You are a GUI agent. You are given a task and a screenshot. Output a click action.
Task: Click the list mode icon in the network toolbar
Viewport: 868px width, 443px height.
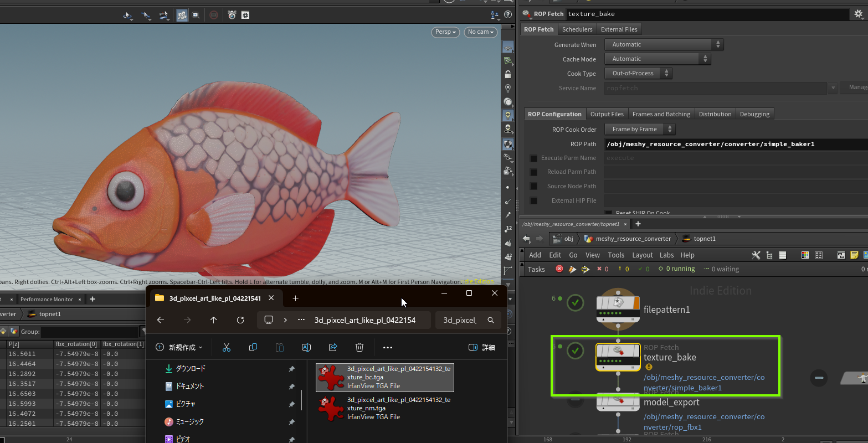pos(783,255)
